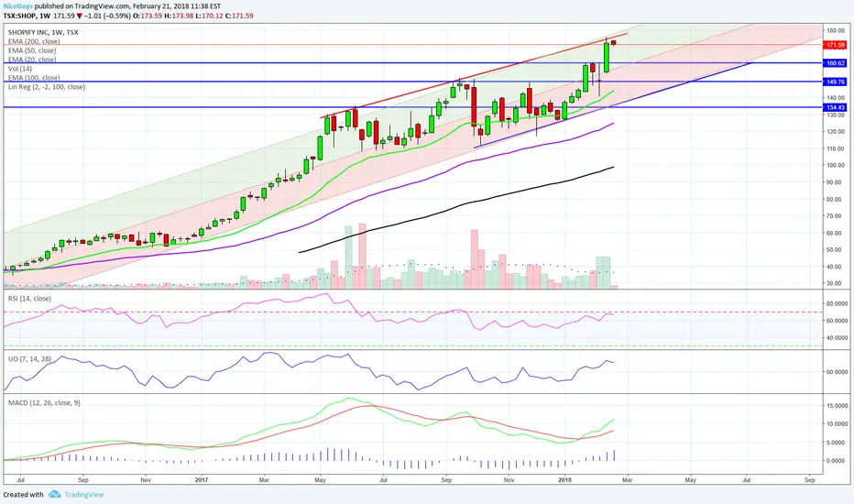Click the SHOPIFY INC, 1W, TSX chart title
The height and width of the screenshot is (504, 854).
pos(43,32)
